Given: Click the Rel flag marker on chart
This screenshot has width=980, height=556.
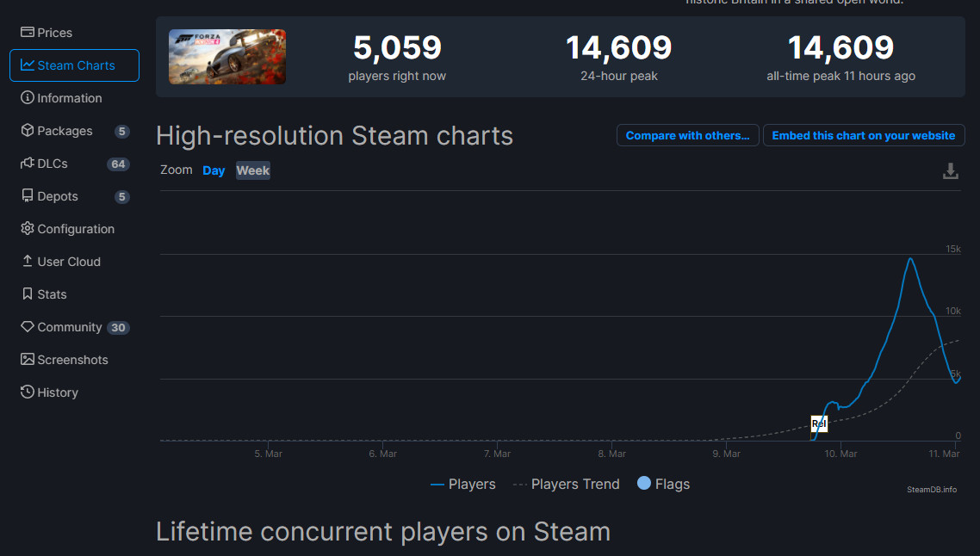Looking at the screenshot, I should 819,423.
